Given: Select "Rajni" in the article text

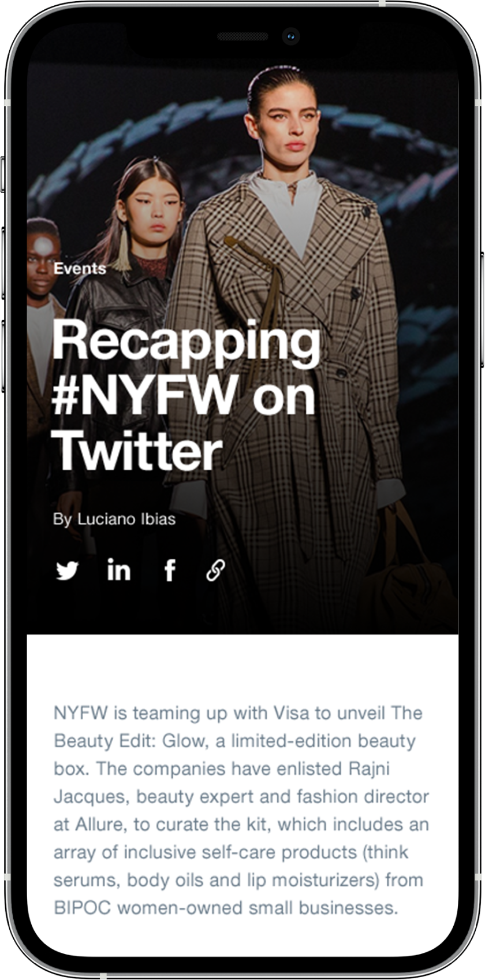Looking at the screenshot, I should 370,769.
